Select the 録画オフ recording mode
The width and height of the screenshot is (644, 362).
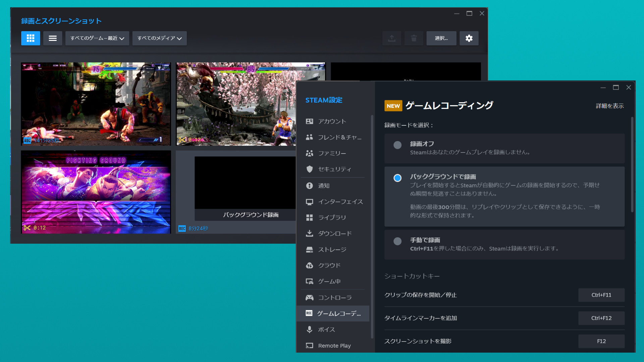(397, 145)
